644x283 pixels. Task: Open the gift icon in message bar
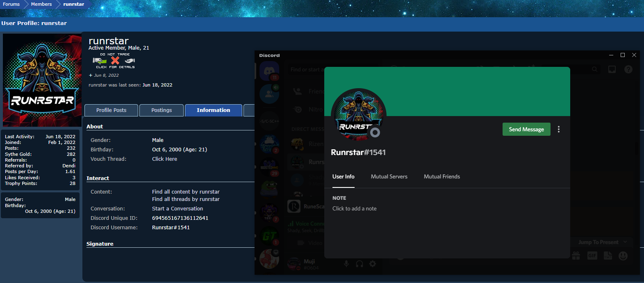[576, 256]
